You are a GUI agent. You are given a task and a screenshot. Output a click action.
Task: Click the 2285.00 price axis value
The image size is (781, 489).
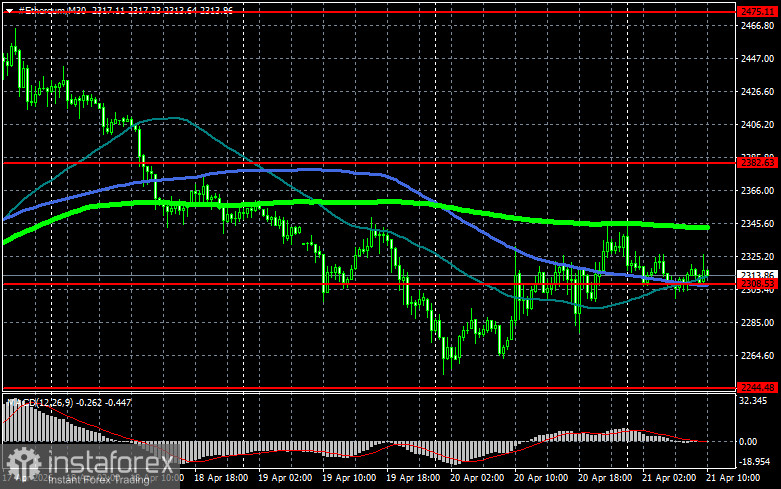(756, 323)
